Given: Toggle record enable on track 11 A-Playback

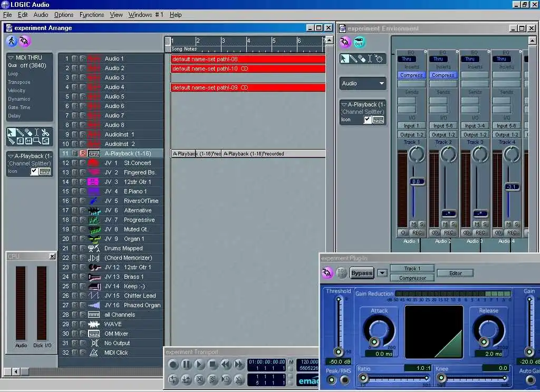Looking at the screenshot, I should tap(82, 153).
